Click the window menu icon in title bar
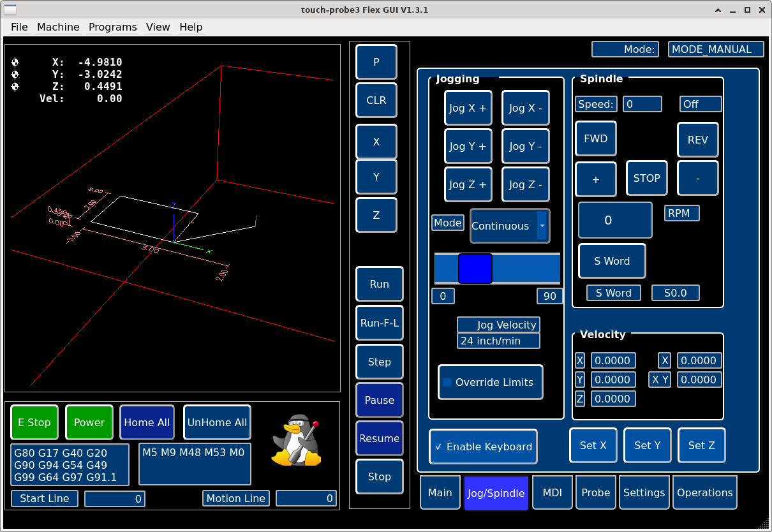The height and width of the screenshot is (532, 772). coord(11,10)
